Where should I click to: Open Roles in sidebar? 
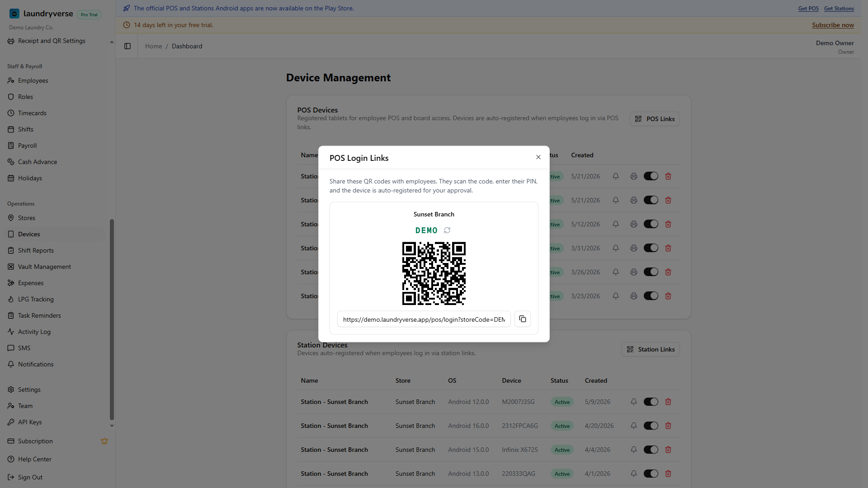(54, 97)
